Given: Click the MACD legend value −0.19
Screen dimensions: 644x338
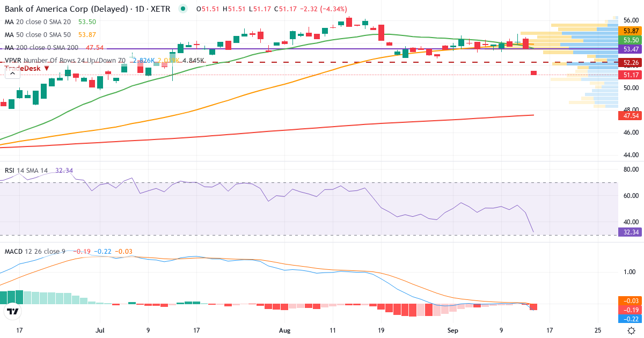Looking at the screenshot, I should click(x=83, y=251).
